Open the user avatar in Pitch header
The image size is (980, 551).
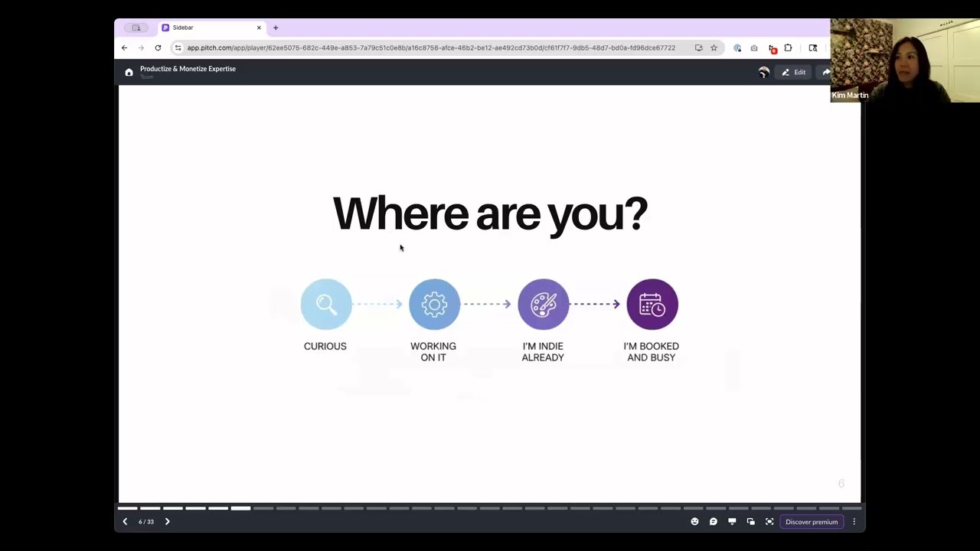pyautogui.click(x=763, y=72)
